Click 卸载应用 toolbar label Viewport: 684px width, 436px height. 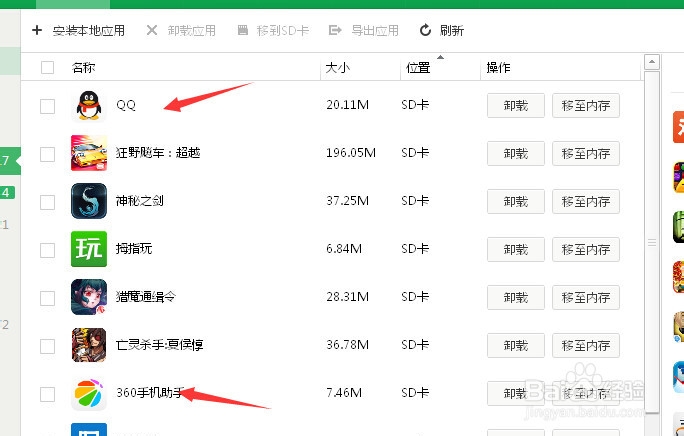coord(192,31)
